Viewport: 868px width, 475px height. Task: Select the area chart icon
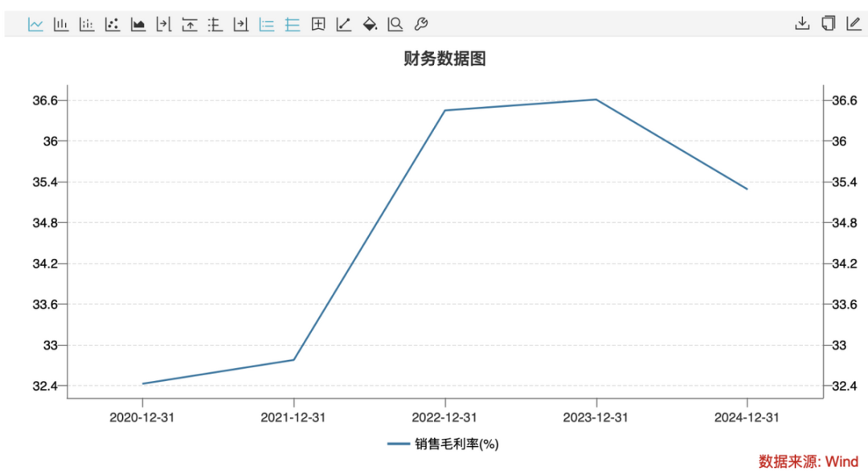(x=138, y=24)
